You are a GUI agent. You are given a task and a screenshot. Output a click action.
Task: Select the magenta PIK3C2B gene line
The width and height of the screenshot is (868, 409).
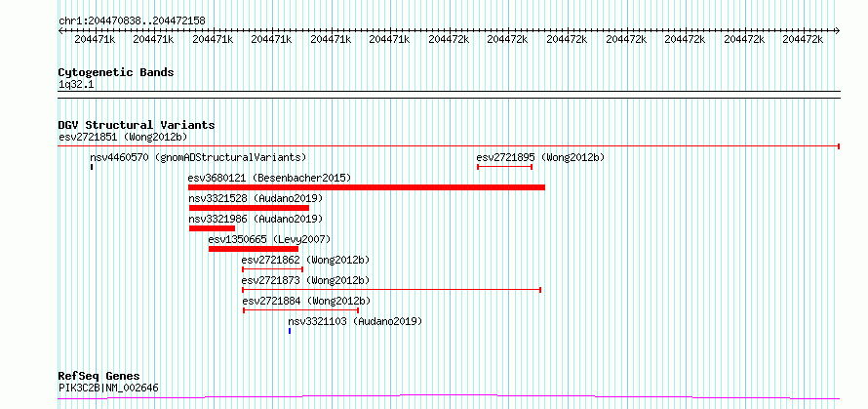449,396
